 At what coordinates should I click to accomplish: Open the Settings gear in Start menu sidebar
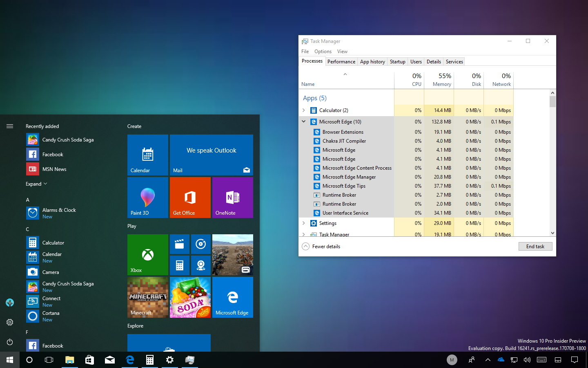pos(10,322)
